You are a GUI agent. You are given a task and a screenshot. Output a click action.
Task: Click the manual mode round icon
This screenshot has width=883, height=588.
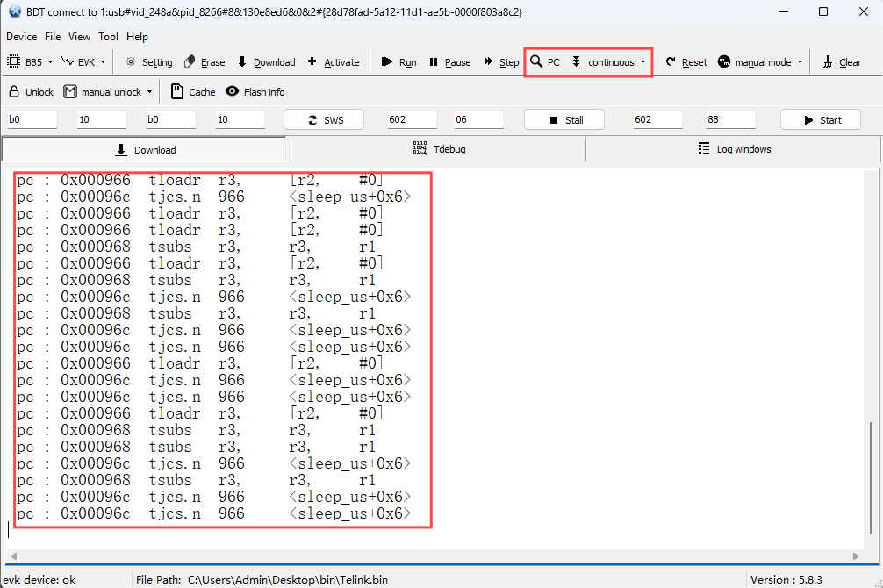(x=724, y=61)
